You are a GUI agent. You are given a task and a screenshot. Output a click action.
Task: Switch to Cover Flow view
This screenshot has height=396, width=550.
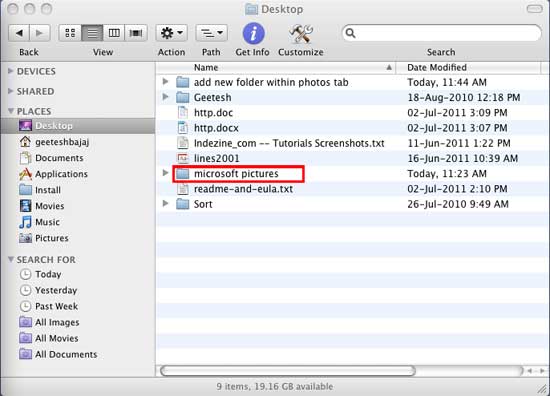[136, 33]
